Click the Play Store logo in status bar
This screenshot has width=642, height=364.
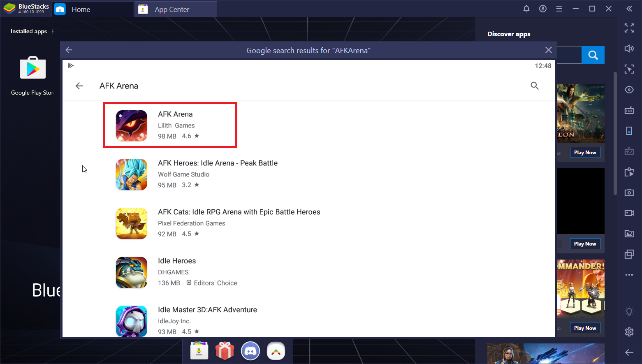tap(71, 66)
